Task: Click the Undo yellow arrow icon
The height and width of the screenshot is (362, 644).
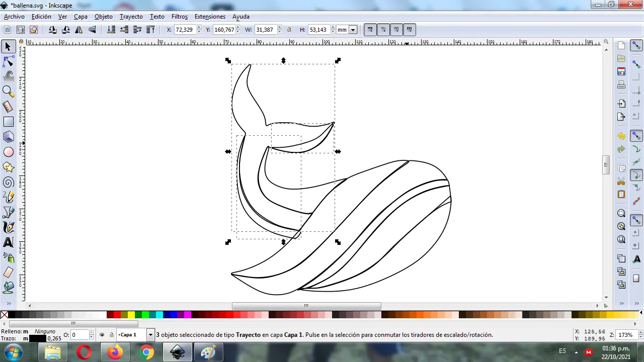Action: tap(621, 136)
